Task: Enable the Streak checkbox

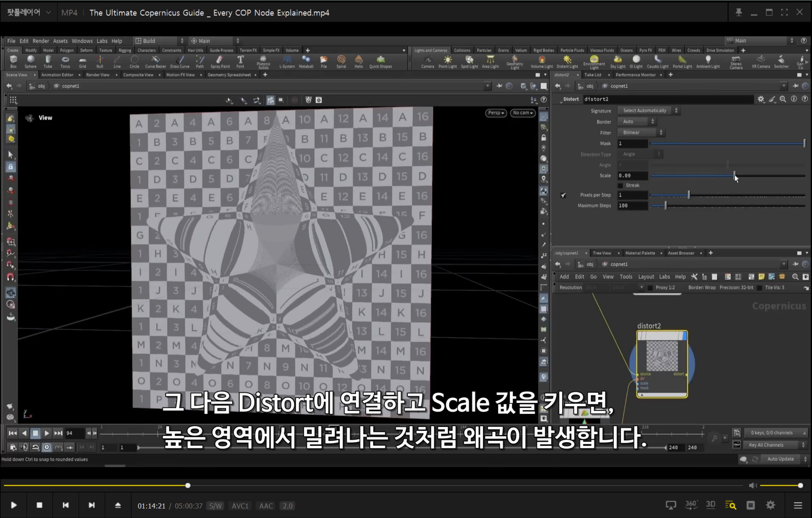Action: [621, 186]
